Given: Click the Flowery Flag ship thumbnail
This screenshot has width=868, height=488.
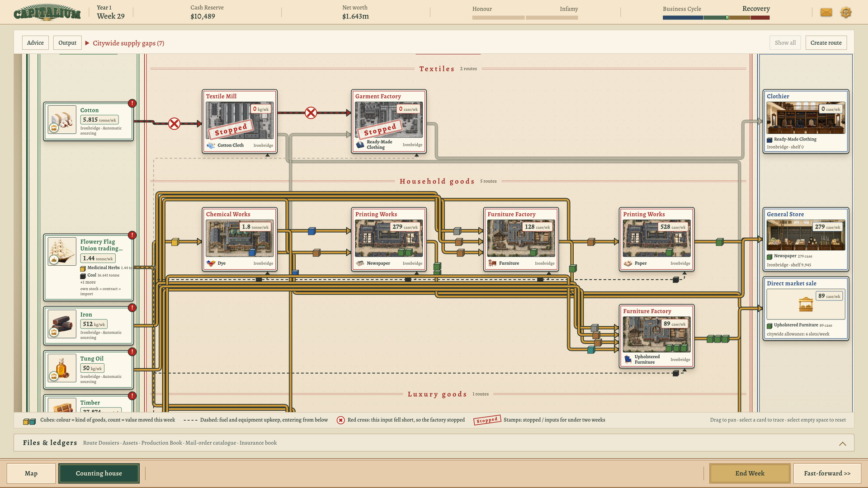Looking at the screenshot, I should 62,251.
